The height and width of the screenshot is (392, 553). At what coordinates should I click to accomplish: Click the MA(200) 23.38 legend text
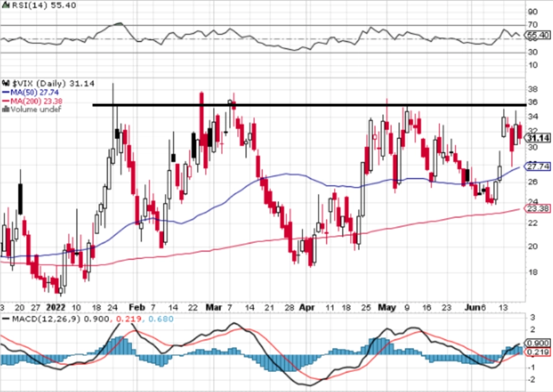tap(36, 101)
